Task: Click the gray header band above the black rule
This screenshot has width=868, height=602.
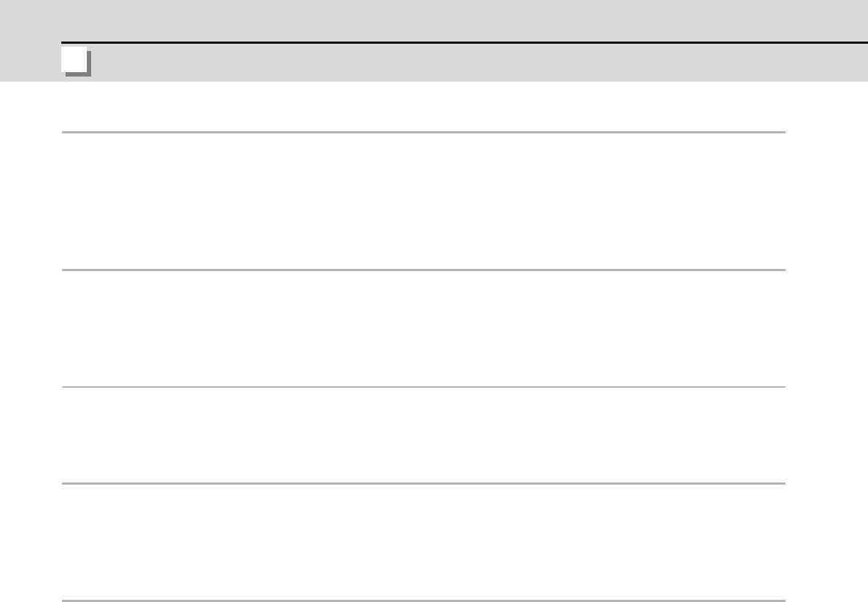Action: click(x=438, y=20)
